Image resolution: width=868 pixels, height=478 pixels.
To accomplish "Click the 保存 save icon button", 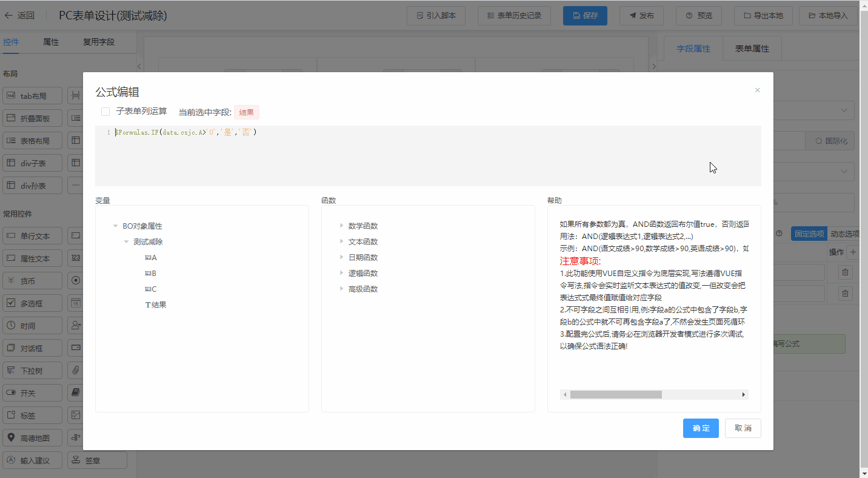I will pyautogui.click(x=585, y=16).
